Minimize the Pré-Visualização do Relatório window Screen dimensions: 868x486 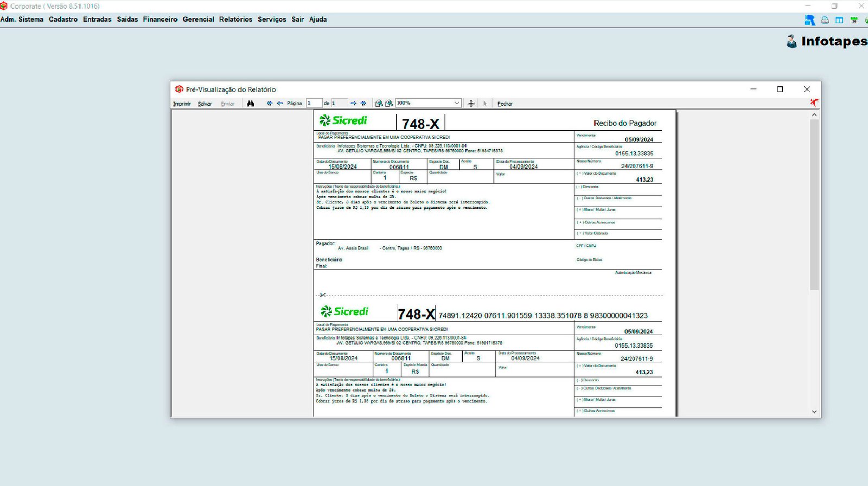(754, 89)
